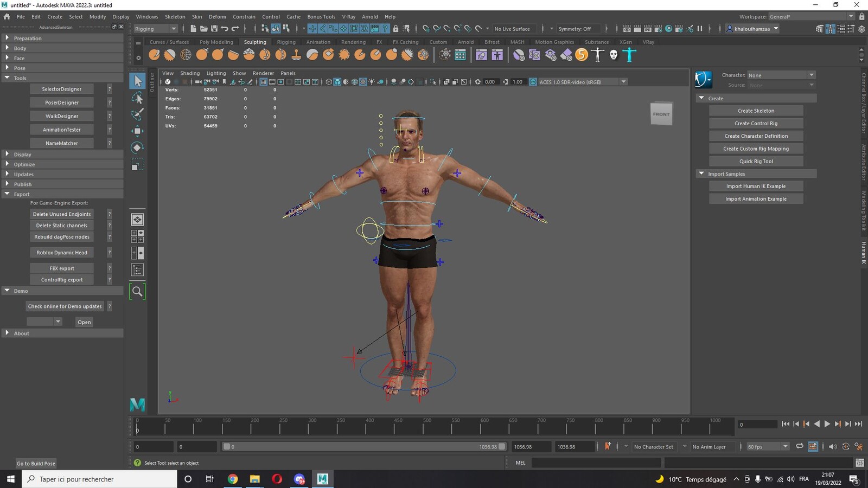Toggle use all lights in viewport toolbar
The width and height of the screenshot is (868, 488).
coord(372,82)
